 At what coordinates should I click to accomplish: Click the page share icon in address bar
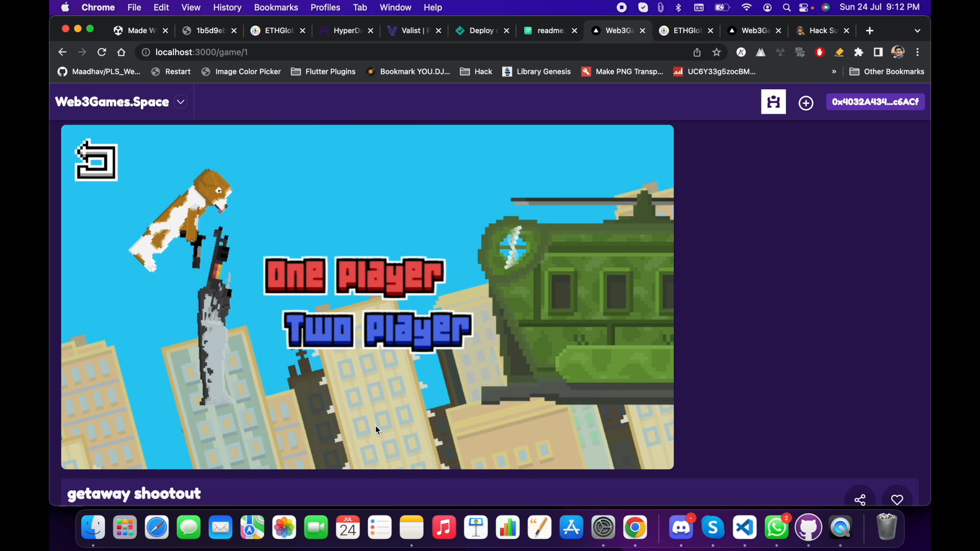point(697,52)
